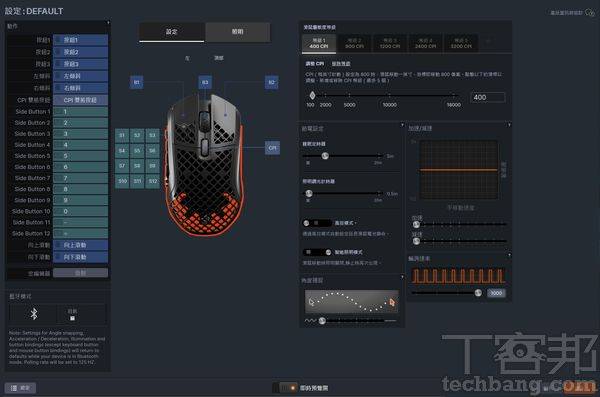The height and width of the screenshot is (397, 600).
Task: Select the B3 scroll wheel label
Action: pos(205,82)
